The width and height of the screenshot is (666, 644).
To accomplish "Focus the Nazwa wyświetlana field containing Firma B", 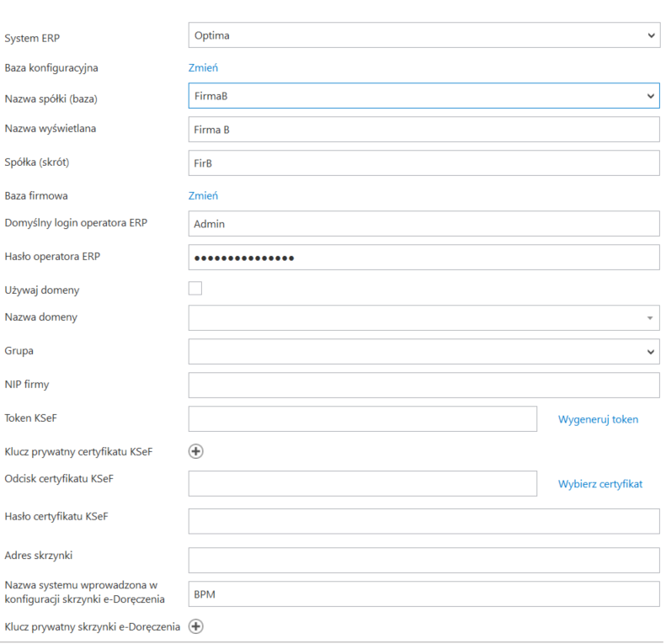I will click(x=424, y=130).
